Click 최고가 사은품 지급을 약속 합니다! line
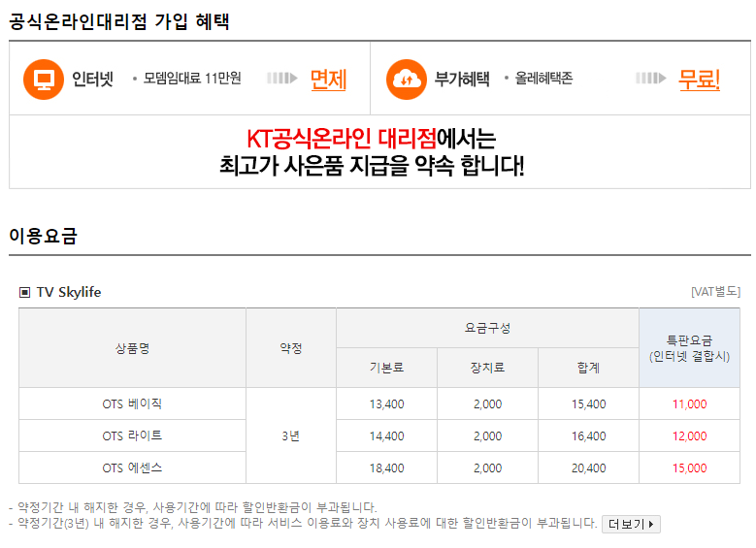 click(x=372, y=166)
